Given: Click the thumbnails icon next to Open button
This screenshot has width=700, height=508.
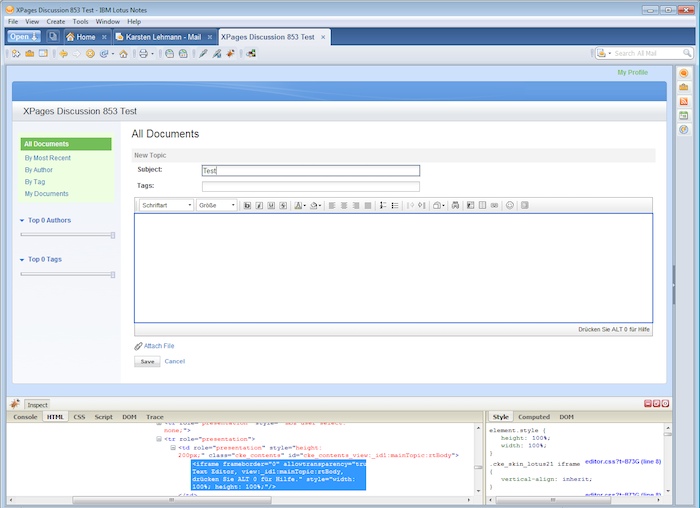Looking at the screenshot, I should click(x=53, y=37).
